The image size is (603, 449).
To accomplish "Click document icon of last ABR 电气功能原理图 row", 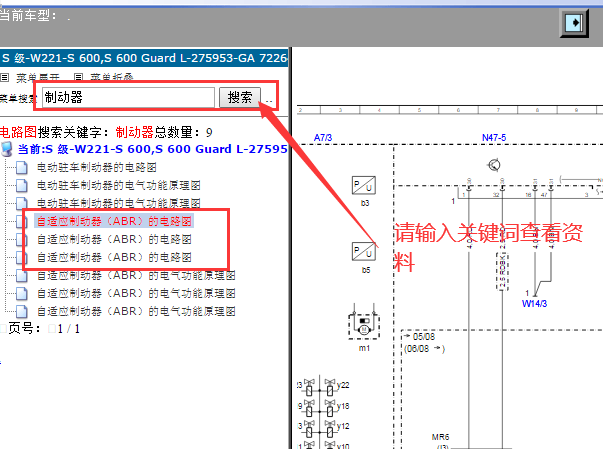I will (22, 311).
